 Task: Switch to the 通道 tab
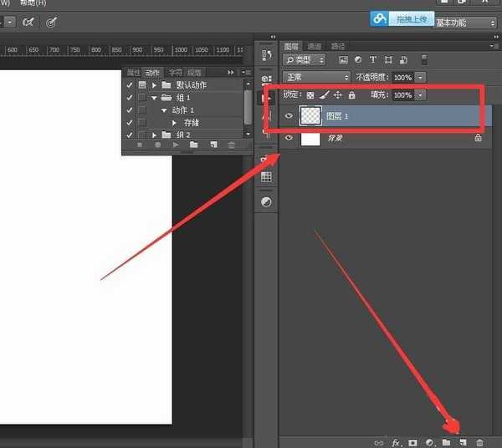click(x=315, y=46)
